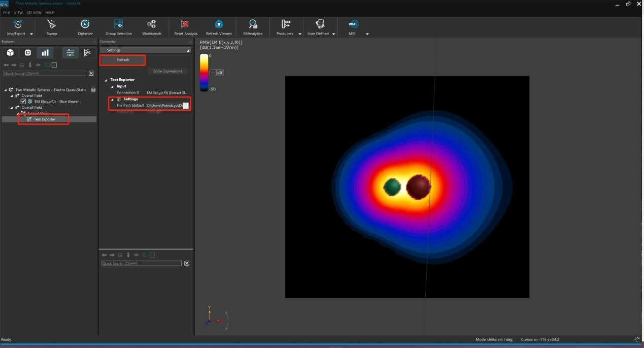Click the File Path input field

tap(164, 105)
